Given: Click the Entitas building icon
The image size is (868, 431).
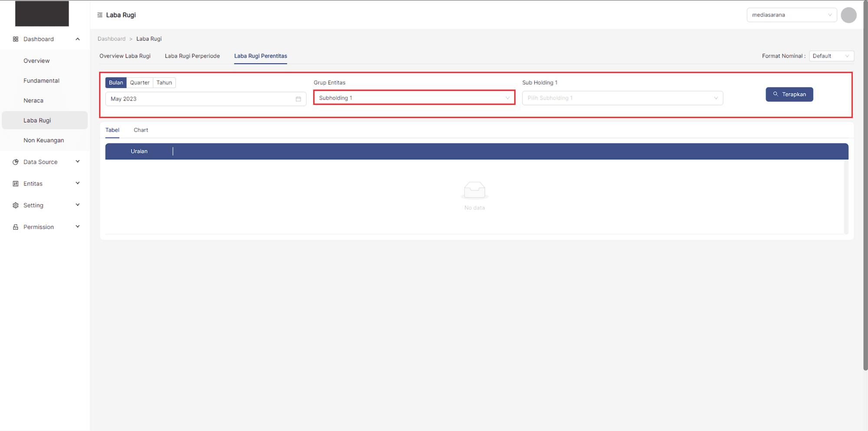Looking at the screenshot, I should [16, 184].
